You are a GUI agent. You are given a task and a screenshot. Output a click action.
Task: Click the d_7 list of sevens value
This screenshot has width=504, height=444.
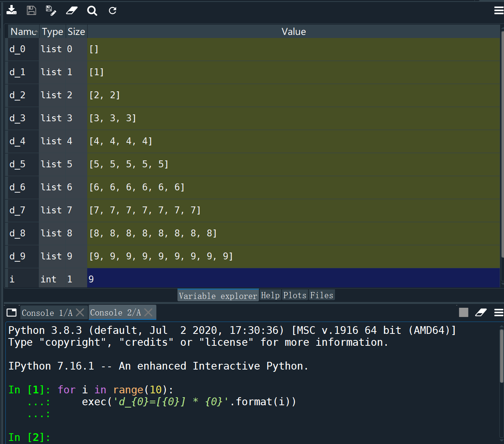point(293,210)
